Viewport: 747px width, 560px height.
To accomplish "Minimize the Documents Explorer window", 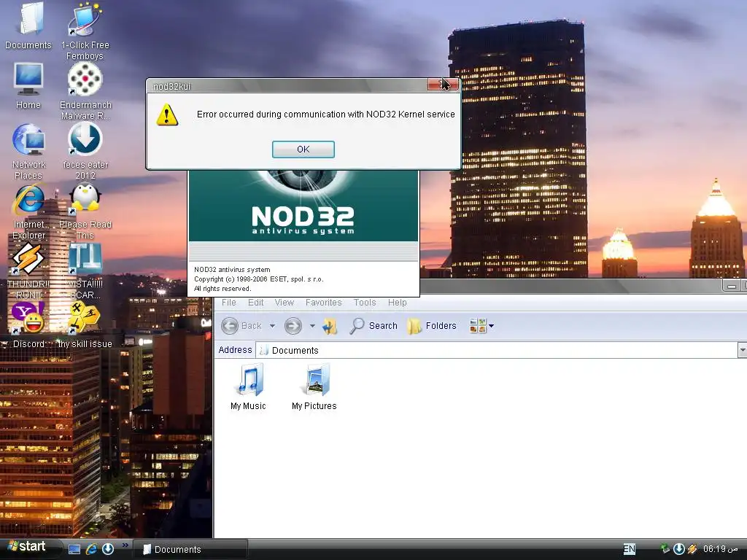I will click(731, 286).
